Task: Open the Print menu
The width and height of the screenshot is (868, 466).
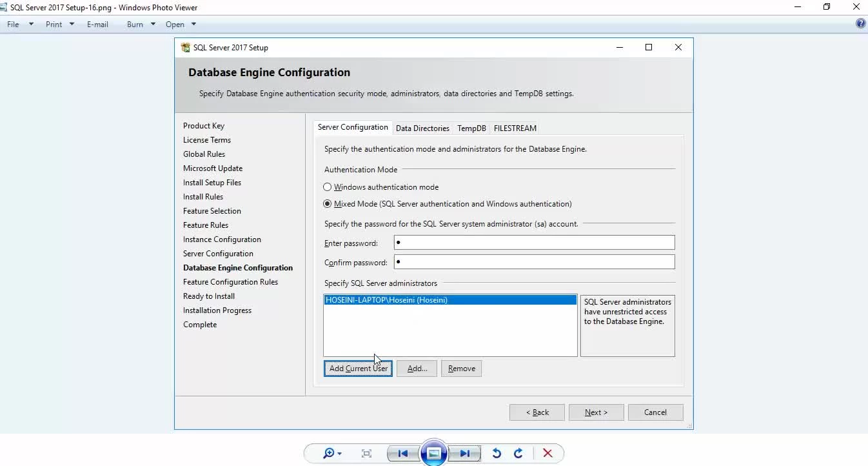Action: (x=60, y=24)
